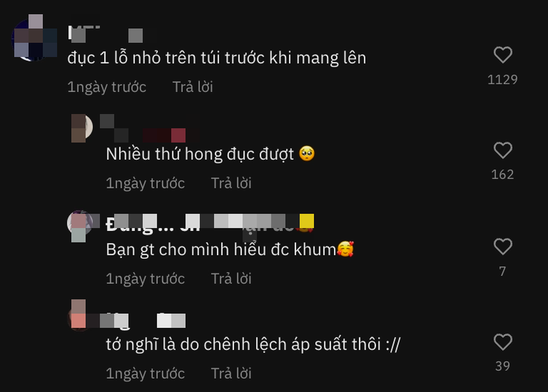Open the username above the top comment
Image resolution: width=548 pixels, height=392 pixels.
[105, 32]
